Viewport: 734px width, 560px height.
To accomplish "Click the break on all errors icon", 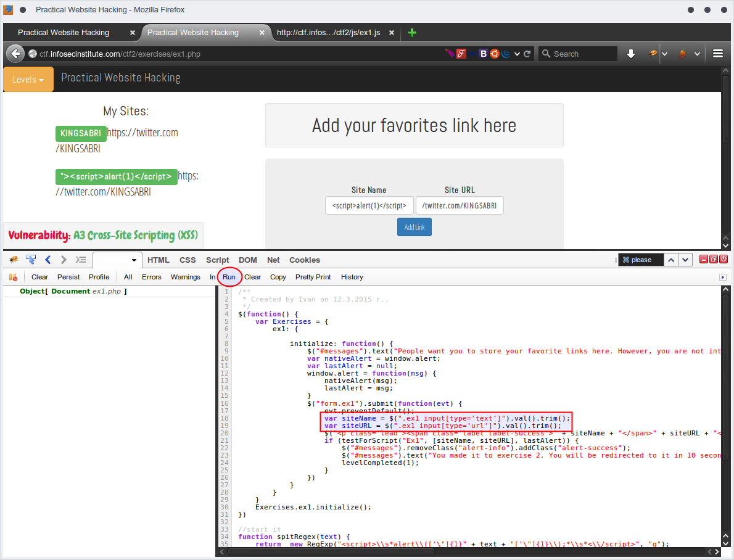I will tap(13, 277).
